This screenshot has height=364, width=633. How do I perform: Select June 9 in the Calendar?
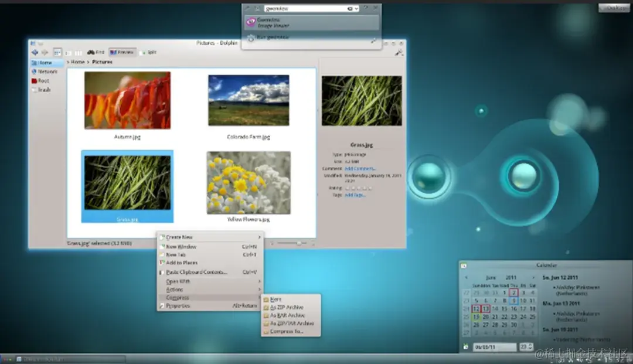514,301
